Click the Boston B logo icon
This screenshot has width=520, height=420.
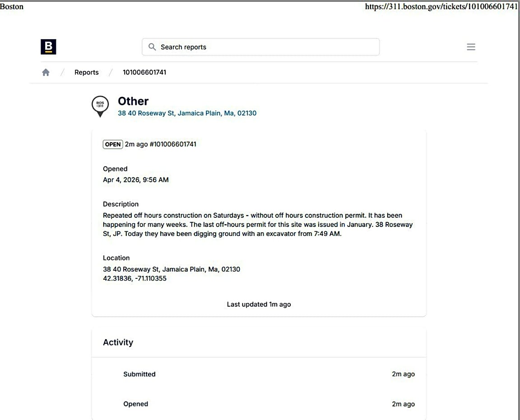click(48, 47)
